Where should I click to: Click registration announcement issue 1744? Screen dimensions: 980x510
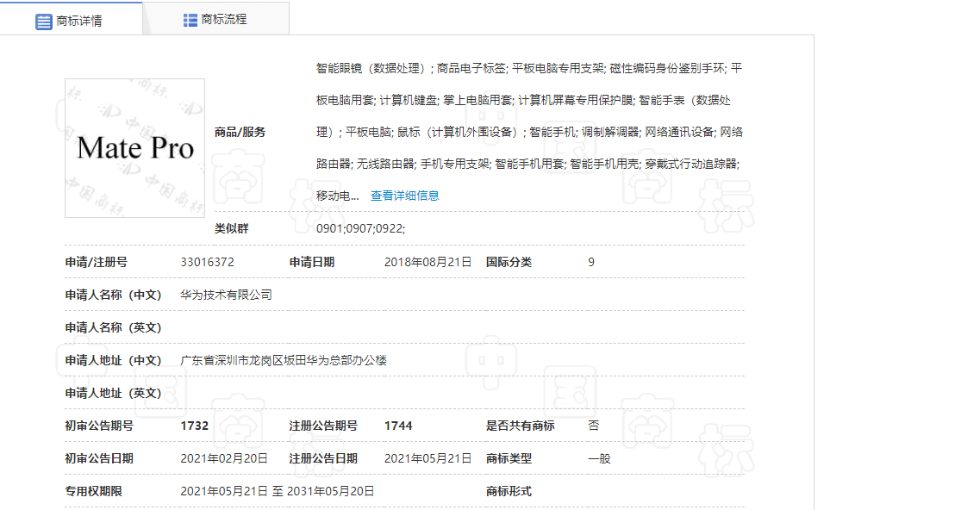[x=398, y=426]
